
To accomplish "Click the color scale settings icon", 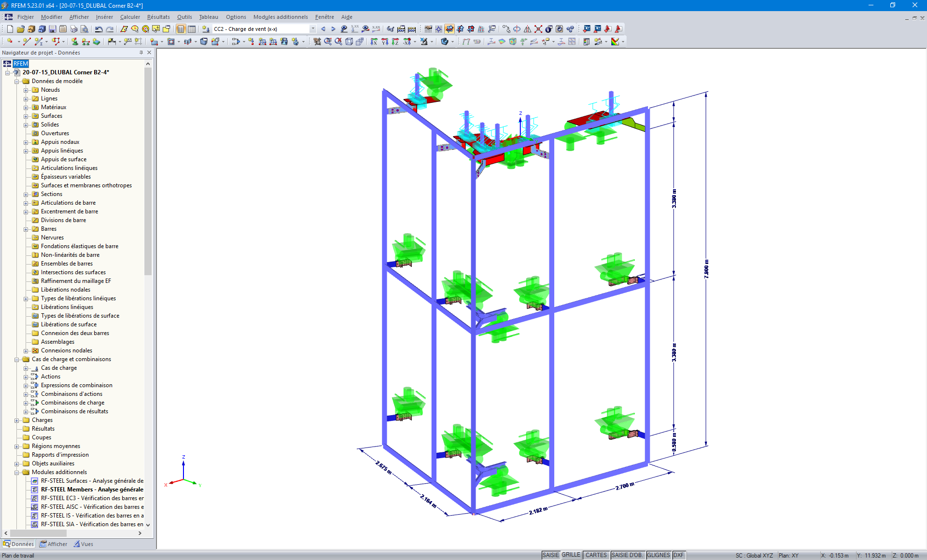I will (615, 42).
